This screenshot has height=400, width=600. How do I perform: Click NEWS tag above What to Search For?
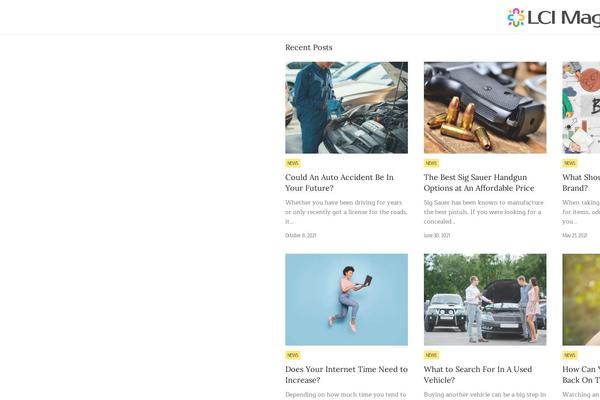[431, 355]
